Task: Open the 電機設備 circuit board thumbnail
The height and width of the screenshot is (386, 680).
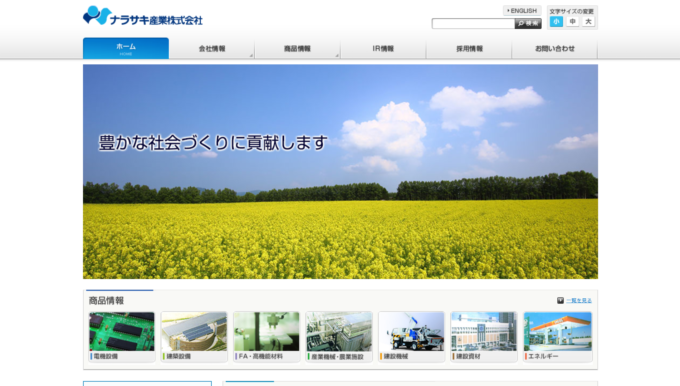Action: coord(122,332)
